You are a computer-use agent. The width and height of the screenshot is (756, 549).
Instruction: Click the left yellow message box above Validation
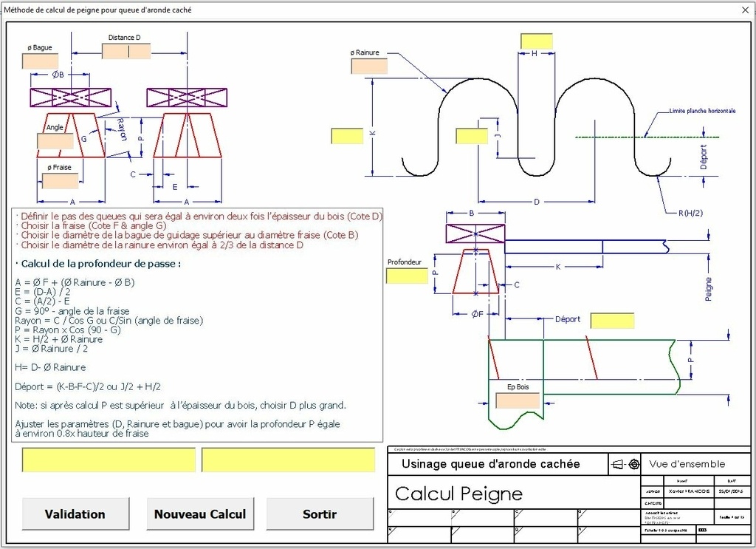109,460
